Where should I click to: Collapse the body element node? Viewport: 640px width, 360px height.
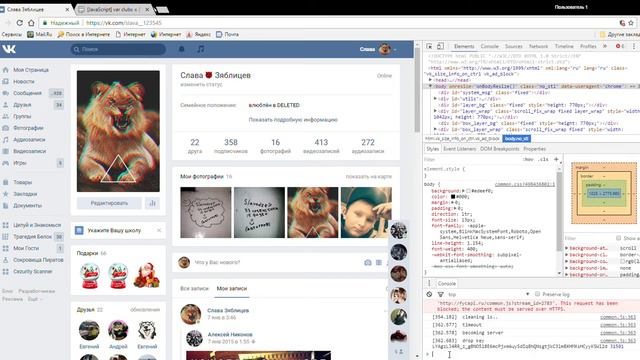coord(430,86)
